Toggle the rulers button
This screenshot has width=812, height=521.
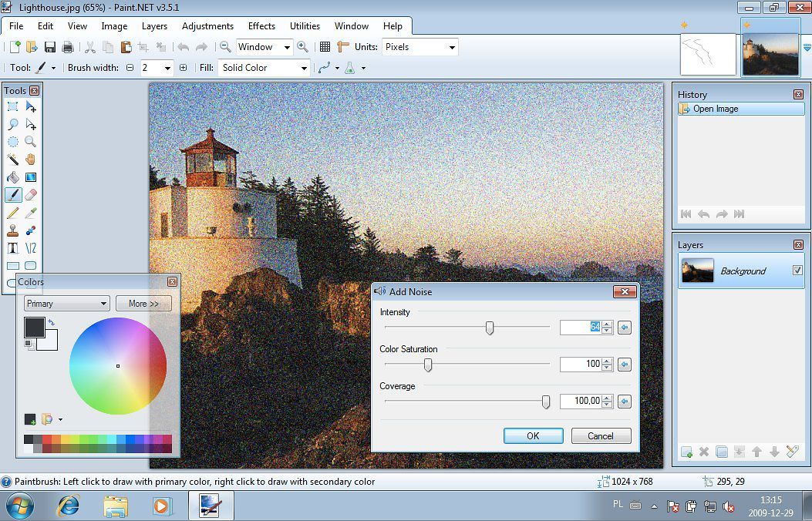[342, 47]
